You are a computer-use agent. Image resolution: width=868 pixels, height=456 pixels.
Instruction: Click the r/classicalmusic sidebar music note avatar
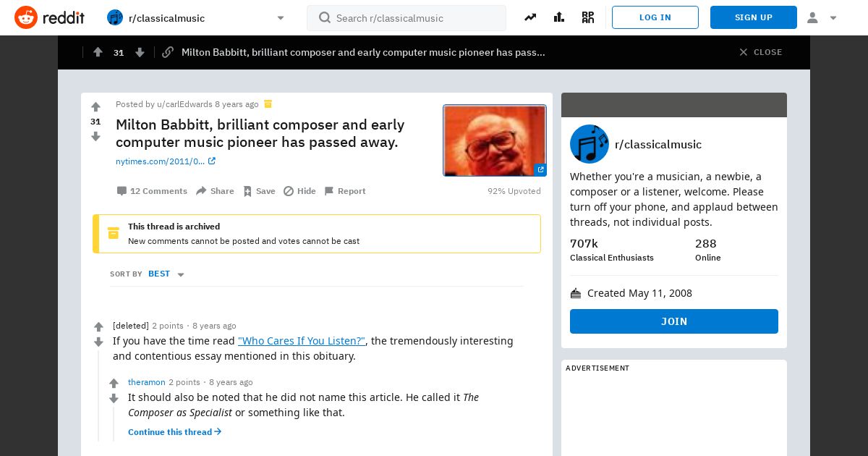tap(590, 144)
